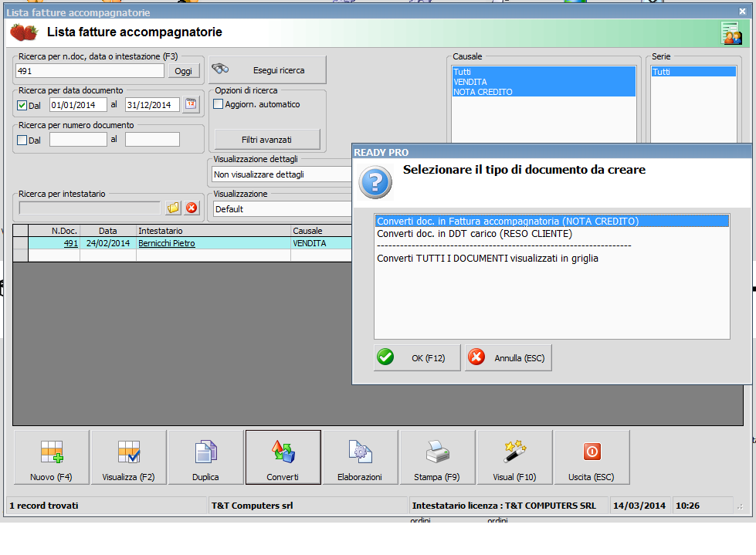
Task: Click the Nuovo (F4) button
Action: 52,457
